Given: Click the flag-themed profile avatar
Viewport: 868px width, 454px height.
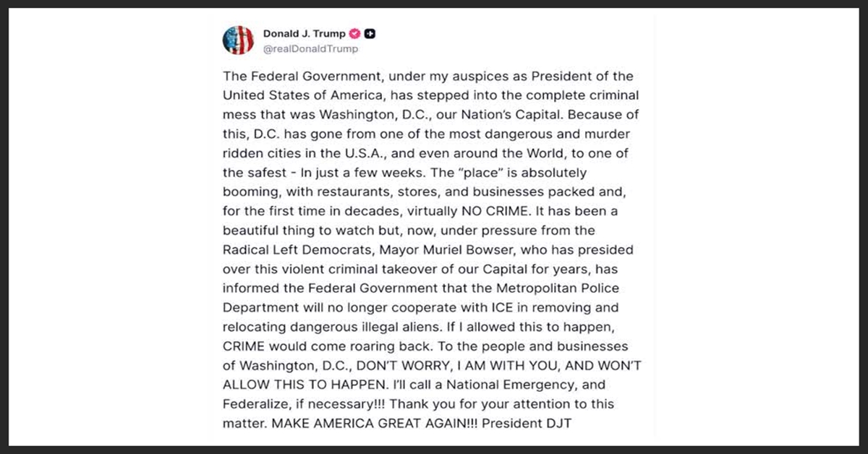Looking at the screenshot, I should (x=237, y=40).
